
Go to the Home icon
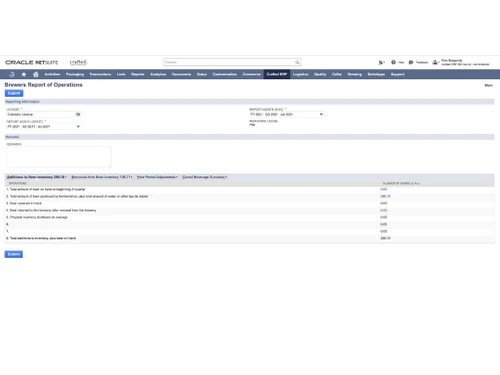(36, 74)
